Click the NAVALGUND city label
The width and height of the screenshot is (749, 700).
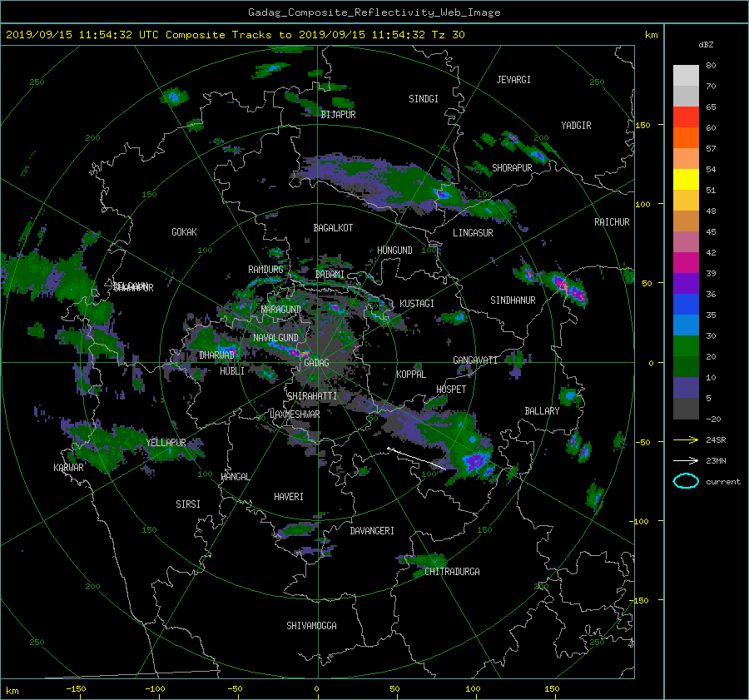coord(275,338)
